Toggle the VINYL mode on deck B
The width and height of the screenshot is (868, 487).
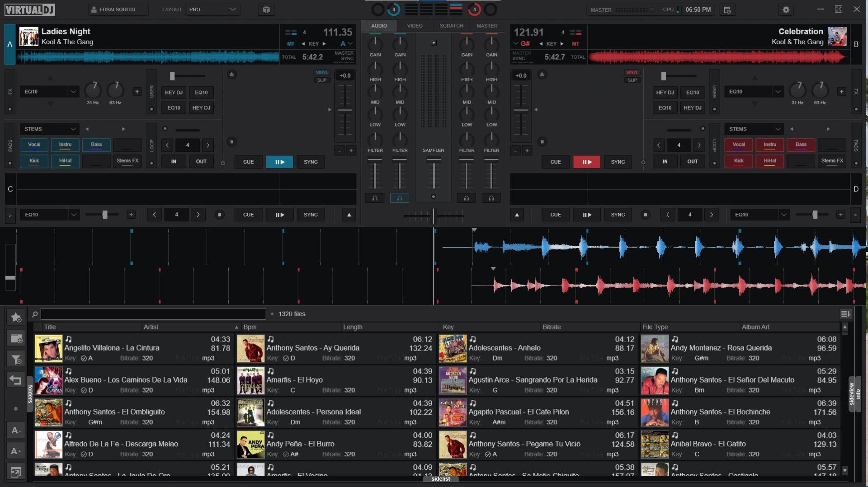tap(632, 72)
